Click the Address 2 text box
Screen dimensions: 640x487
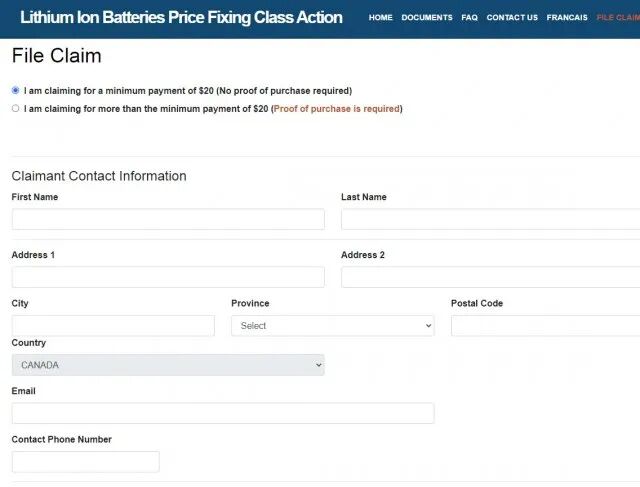(490, 277)
